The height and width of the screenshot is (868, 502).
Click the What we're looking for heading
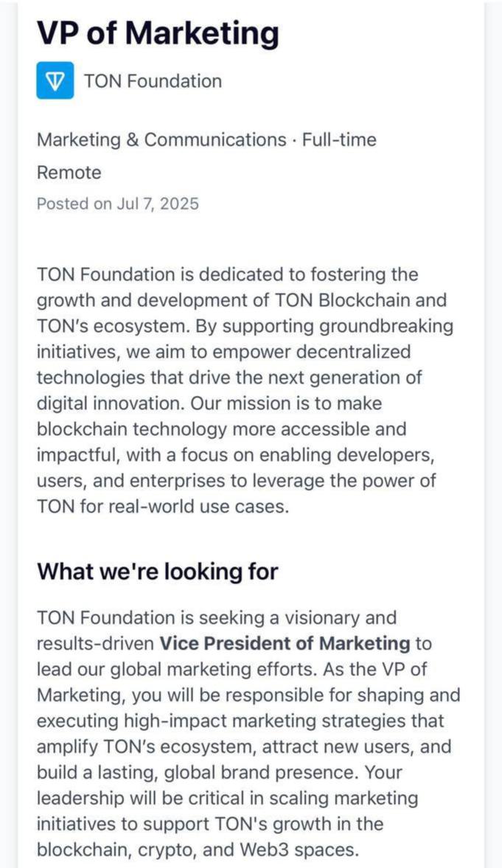coord(157,572)
